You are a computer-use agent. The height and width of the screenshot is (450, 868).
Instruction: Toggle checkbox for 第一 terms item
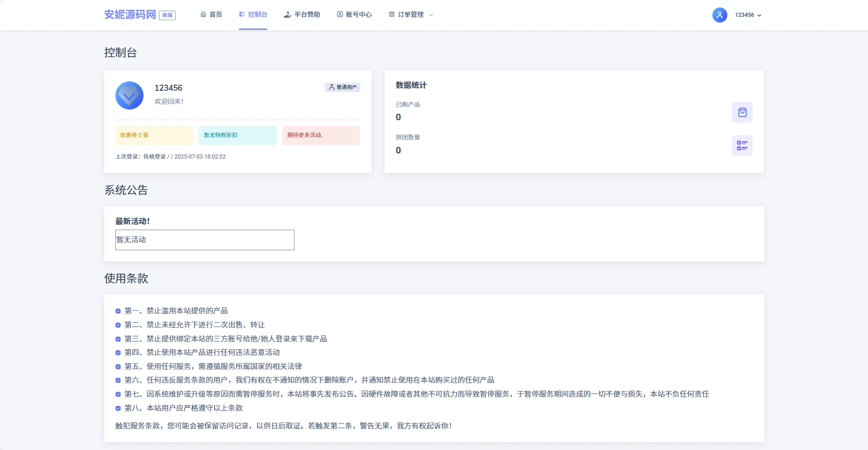pyautogui.click(x=118, y=311)
